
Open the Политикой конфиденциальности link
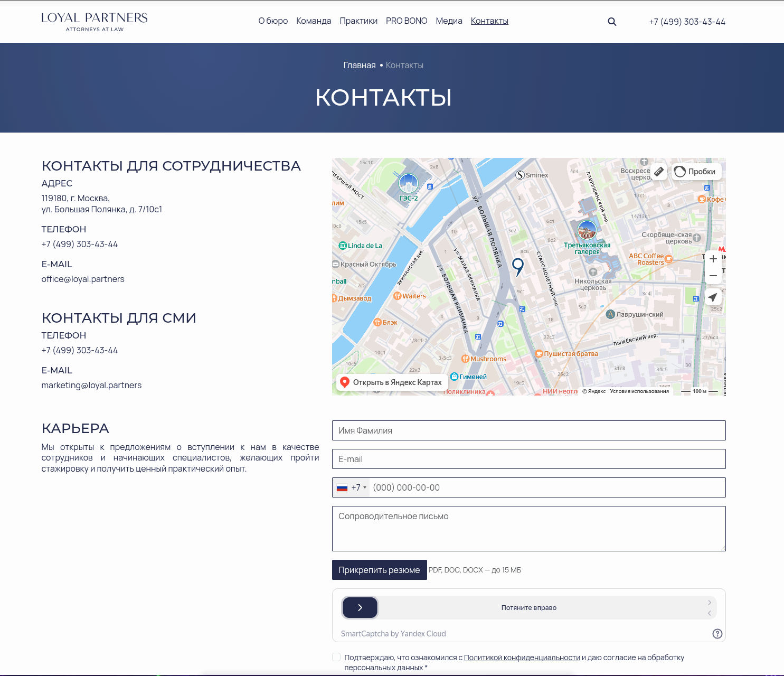[x=522, y=658]
